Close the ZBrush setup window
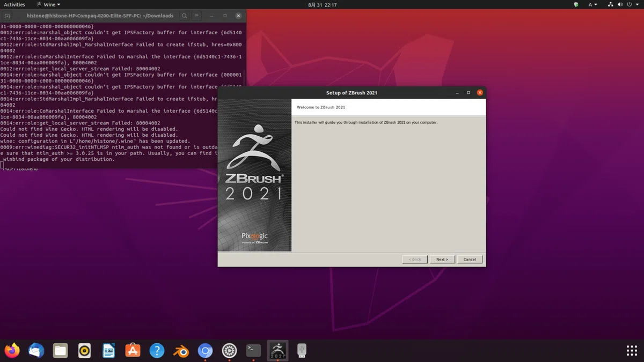The image size is (644, 362). tap(480, 93)
